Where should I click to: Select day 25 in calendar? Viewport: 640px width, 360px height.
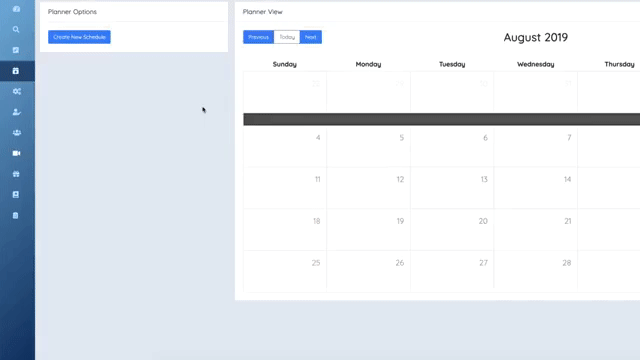285,271
